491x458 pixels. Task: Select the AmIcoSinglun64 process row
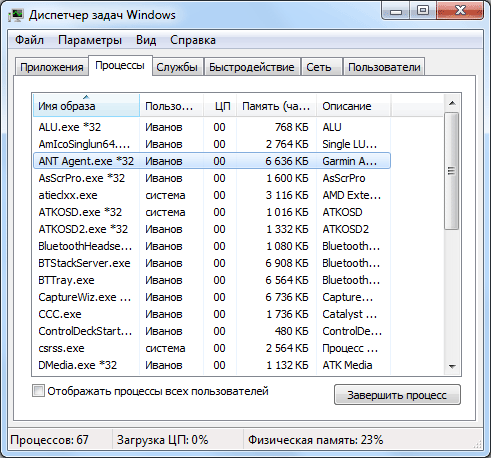coord(212,144)
